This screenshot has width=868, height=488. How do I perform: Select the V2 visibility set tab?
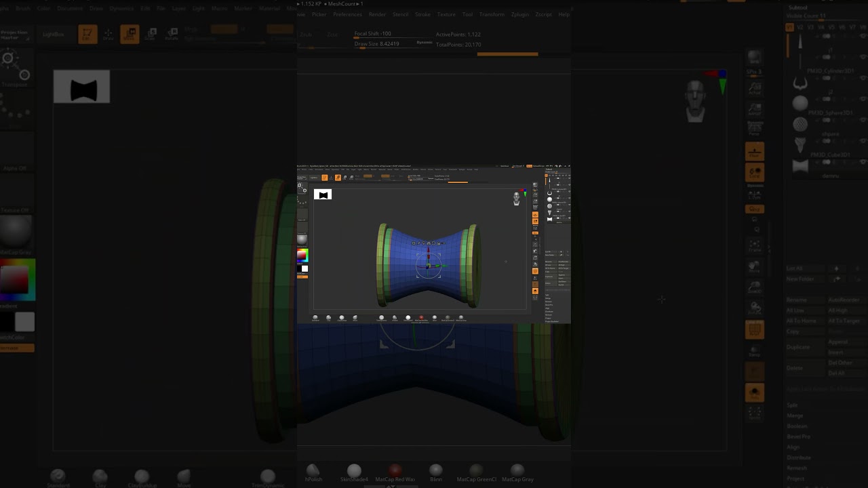click(x=800, y=27)
